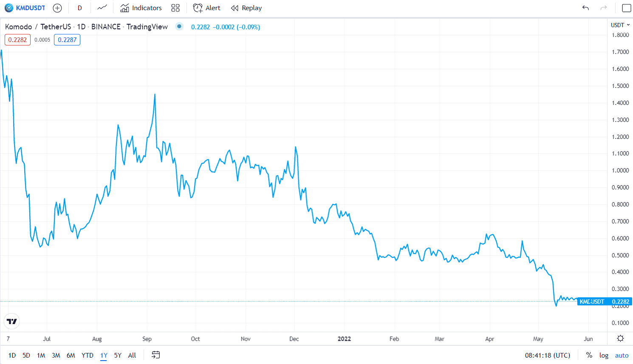The width and height of the screenshot is (633, 364).
Task: Open the KMDUSDT symbol search
Action: point(25,8)
